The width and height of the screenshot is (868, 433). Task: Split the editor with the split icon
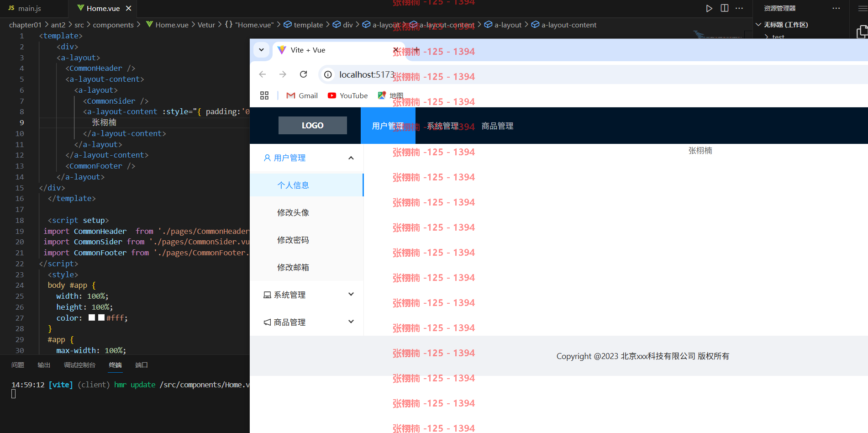click(x=724, y=8)
